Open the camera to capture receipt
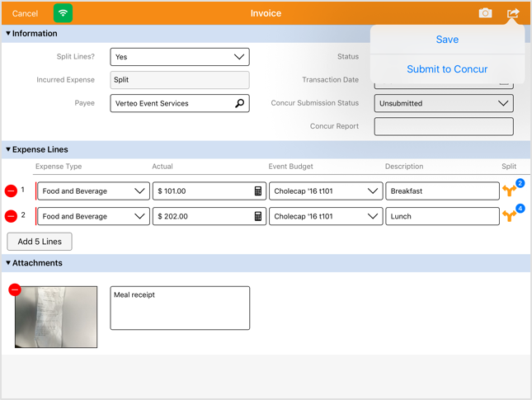Viewport: 532px width, 400px height. [x=485, y=13]
